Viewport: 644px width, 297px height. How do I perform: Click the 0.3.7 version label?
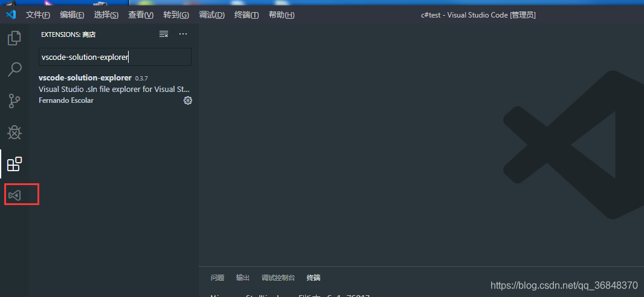[x=141, y=78]
